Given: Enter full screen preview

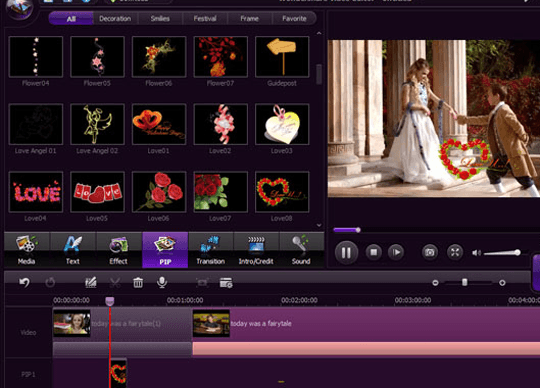Looking at the screenshot, I should [455, 252].
